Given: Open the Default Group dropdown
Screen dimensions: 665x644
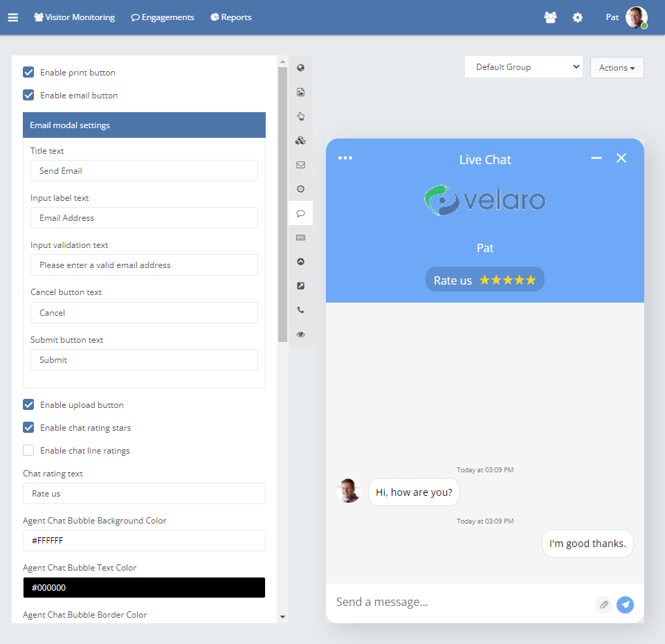Looking at the screenshot, I should [x=523, y=67].
